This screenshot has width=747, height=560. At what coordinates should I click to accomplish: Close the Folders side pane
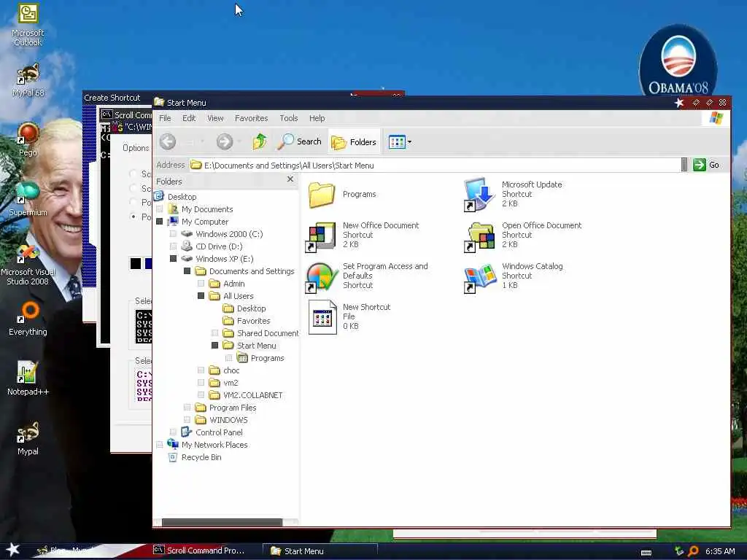coord(290,179)
